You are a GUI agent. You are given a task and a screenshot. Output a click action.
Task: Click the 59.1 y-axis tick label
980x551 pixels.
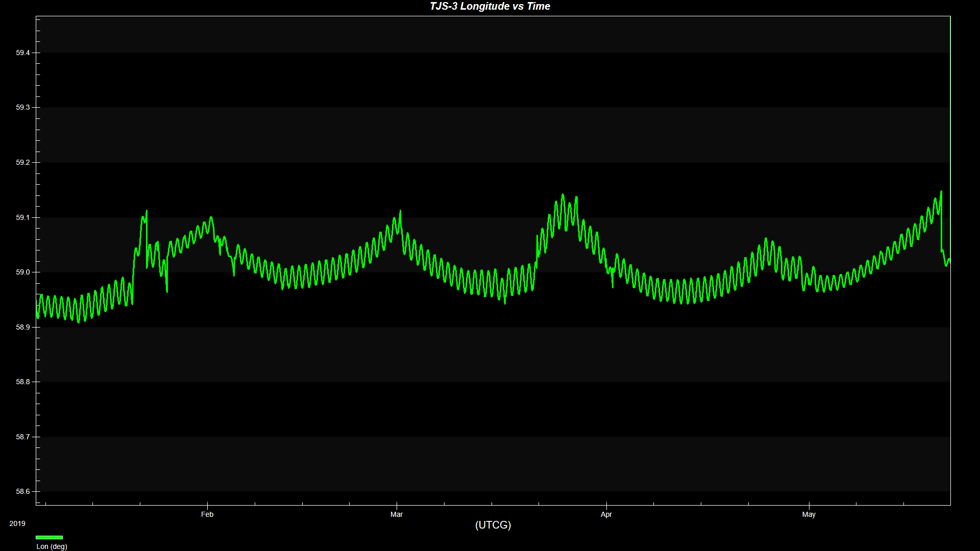(23, 218)
